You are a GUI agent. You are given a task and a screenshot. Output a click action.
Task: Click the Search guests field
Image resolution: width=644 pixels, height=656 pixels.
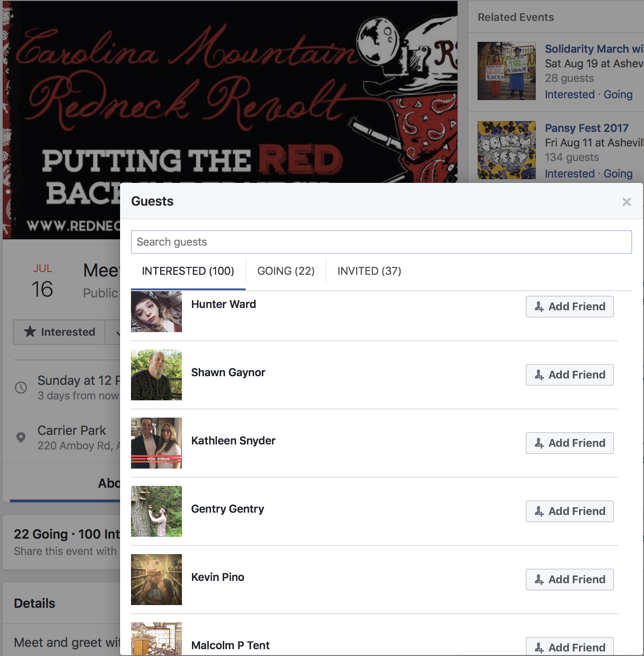[381, 242]
